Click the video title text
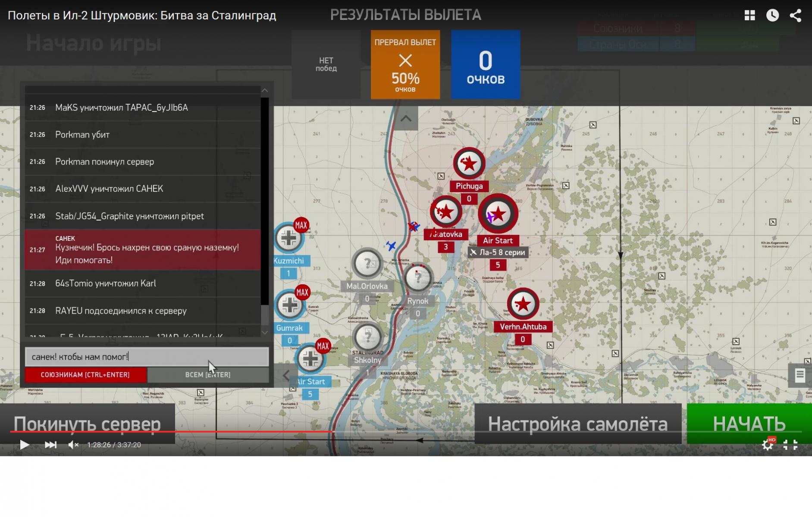Viewport: 812px width, 517px height. click(x=142, y=16)
